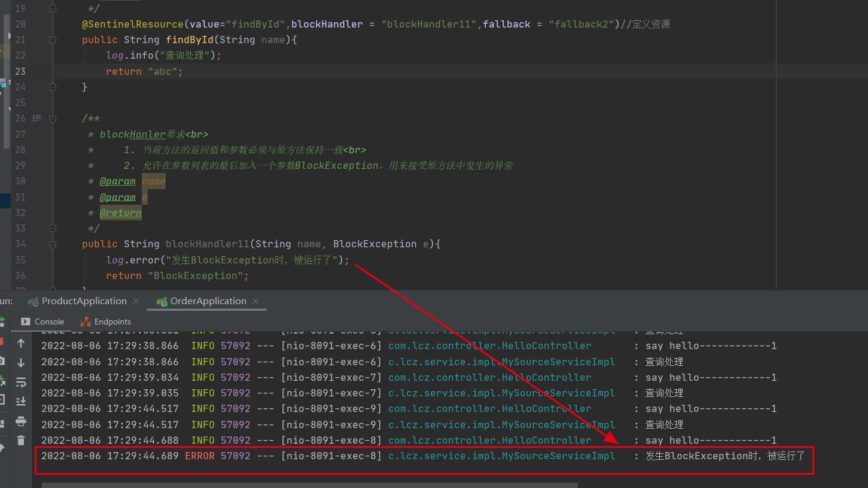Click return "BlockException" on line 36
The height and width of the screenshot is (488, 868).
tap(177, 275)
